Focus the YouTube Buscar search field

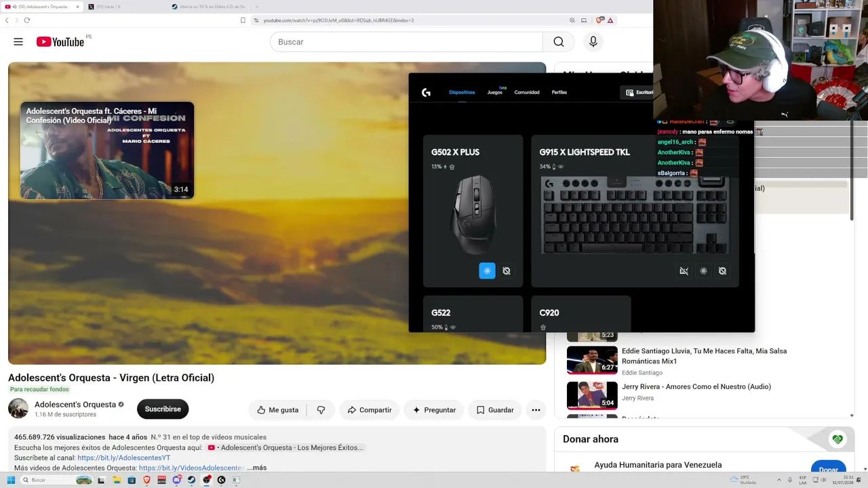[406, 42]
